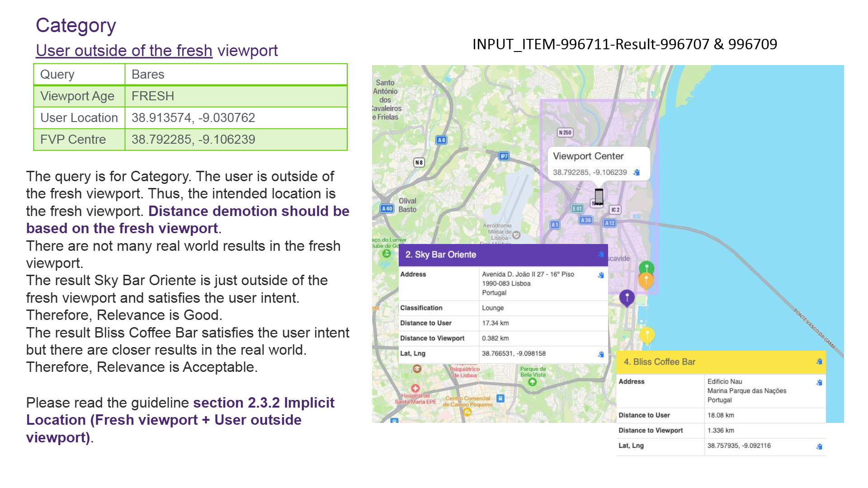
Task: Click the A40 road shield on map
Action: (x=387, y=209)
